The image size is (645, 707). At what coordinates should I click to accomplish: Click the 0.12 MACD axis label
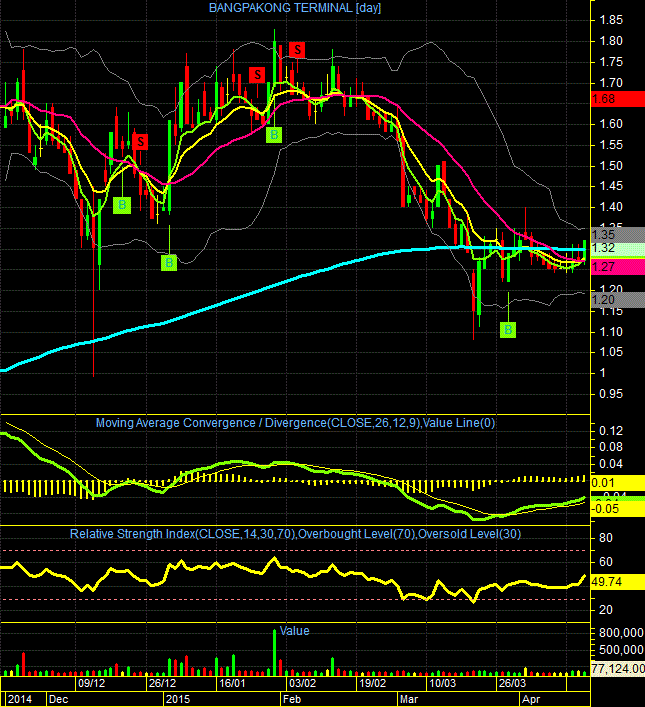click(611, 431)
